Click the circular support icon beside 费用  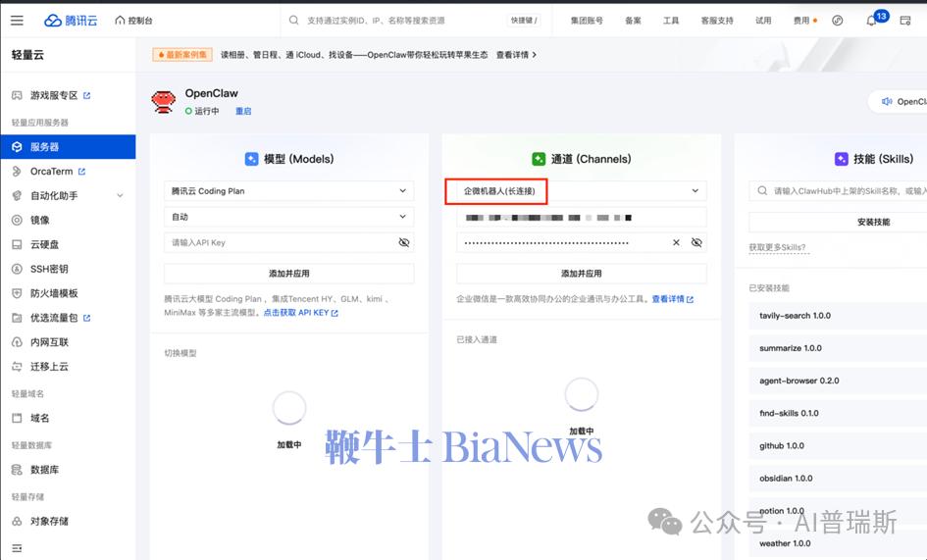coord(837,21)
